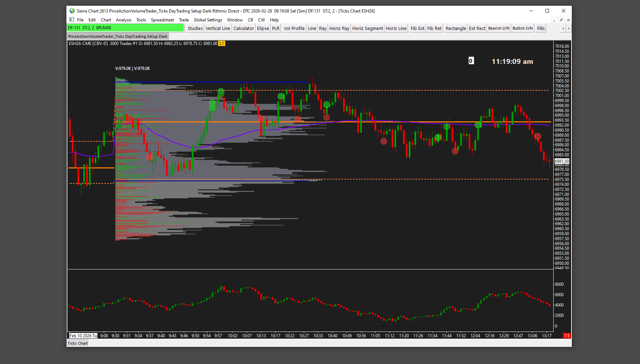Image resolution: width=640 pixels, height=364 pixels.
Task: Open the Tools menu
Action: pyautogui.click(x=141, y=20)
